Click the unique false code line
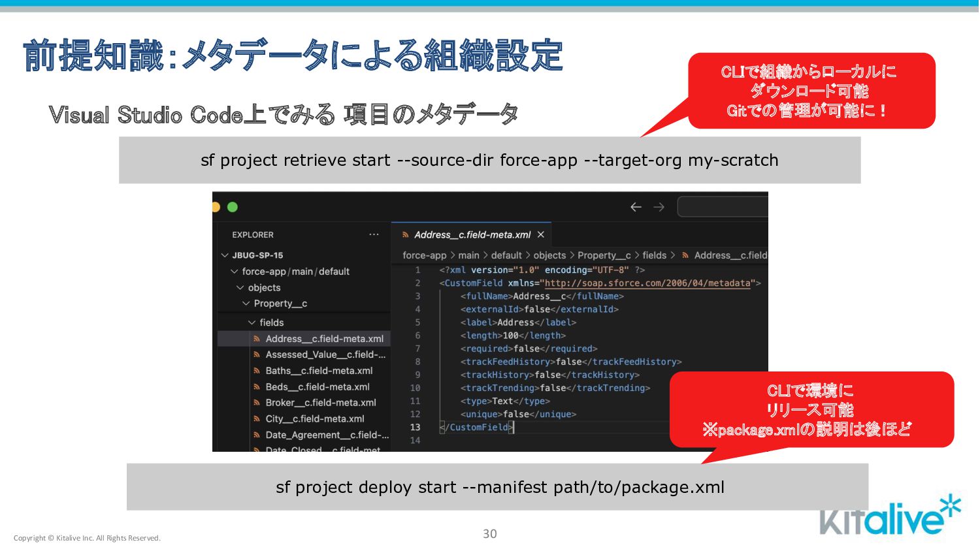The height and width of the screenshot is (551, 980). [x=518, y=414]
